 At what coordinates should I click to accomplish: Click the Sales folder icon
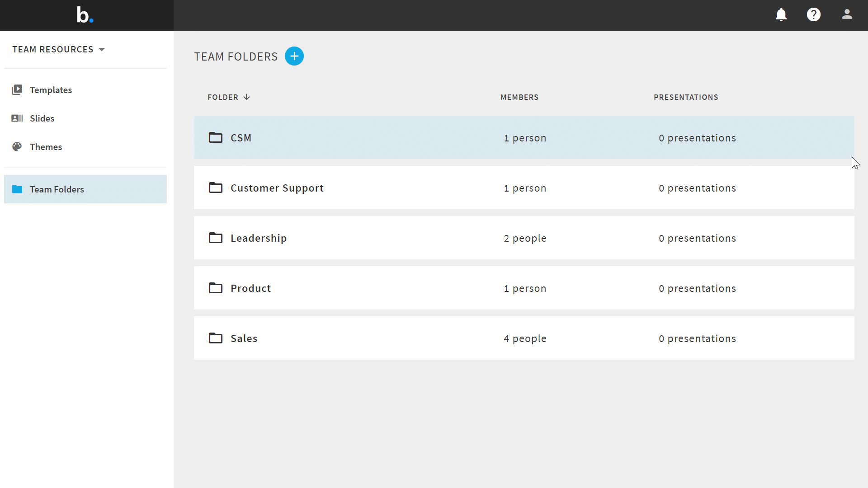coord(216,338)
